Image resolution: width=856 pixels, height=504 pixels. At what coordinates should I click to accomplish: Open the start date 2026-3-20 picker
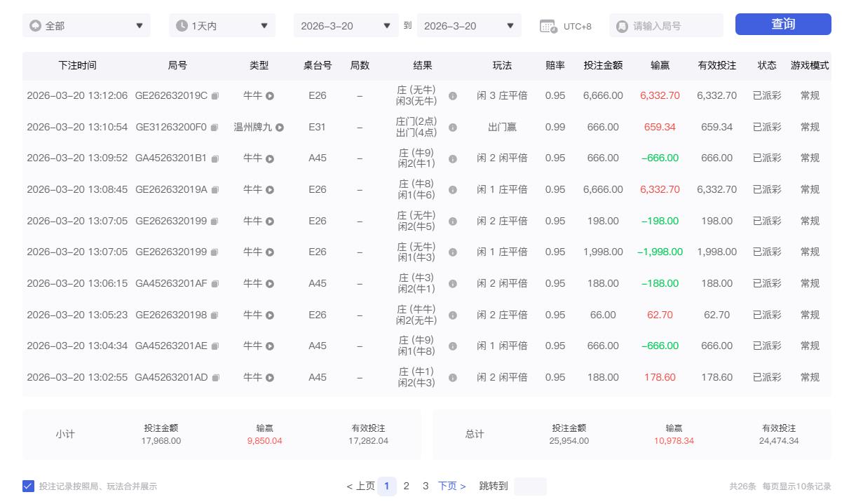(346, 26)
